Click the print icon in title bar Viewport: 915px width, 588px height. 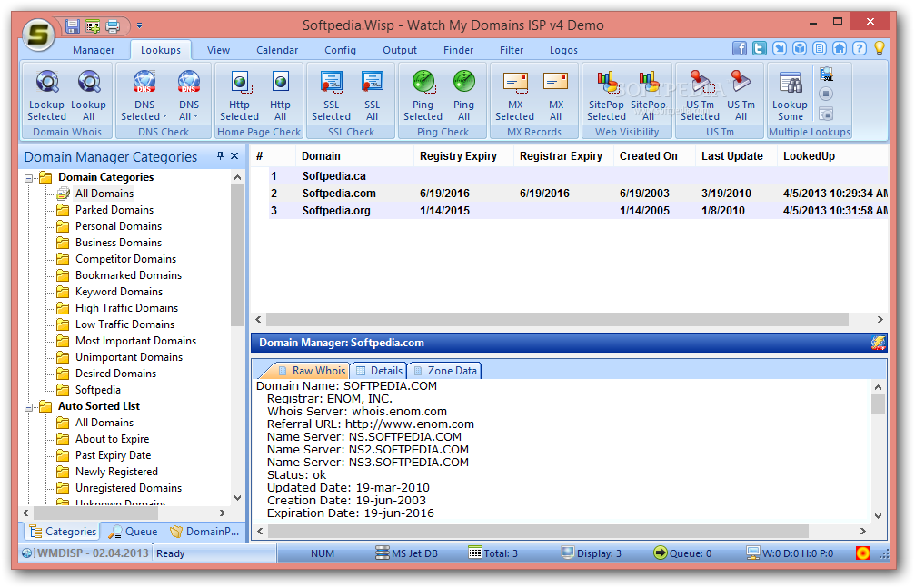[114, 25]
